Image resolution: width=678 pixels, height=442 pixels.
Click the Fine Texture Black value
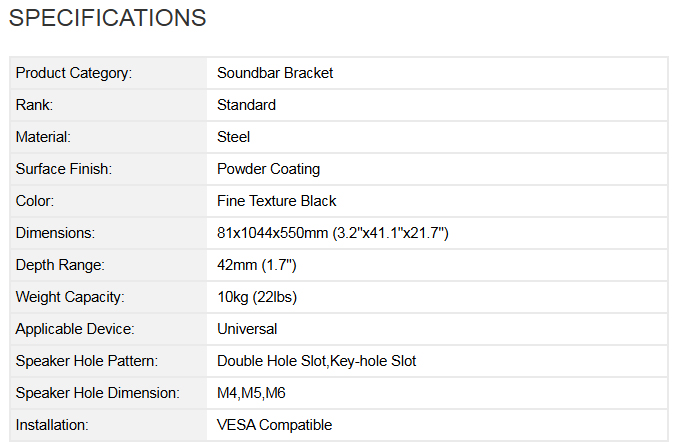pos(277,201)
